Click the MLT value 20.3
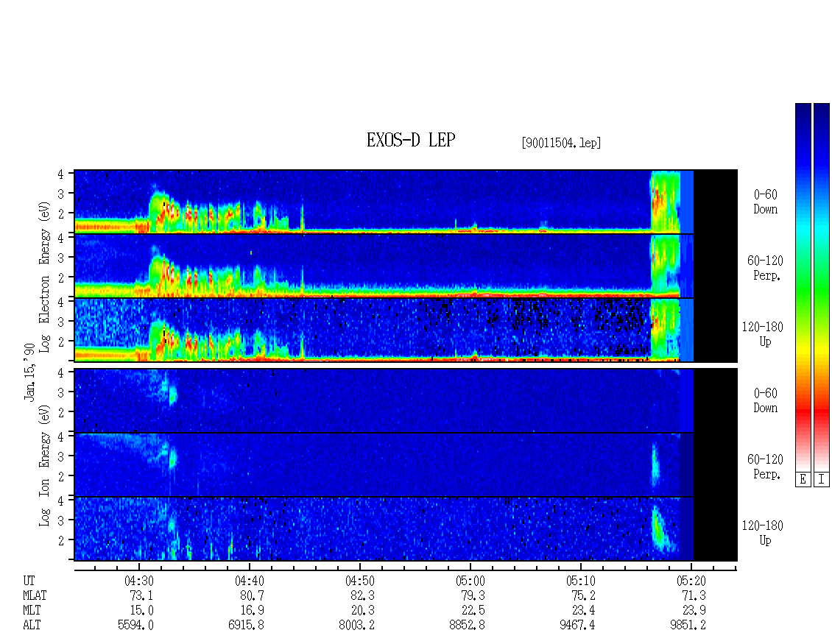This screenshot has height=644, width=832. 362,611
